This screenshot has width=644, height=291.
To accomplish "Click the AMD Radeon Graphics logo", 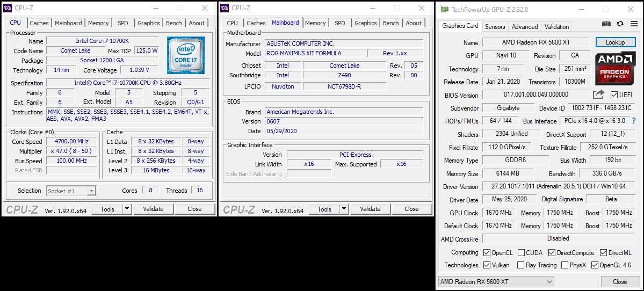I will point(615,68).
